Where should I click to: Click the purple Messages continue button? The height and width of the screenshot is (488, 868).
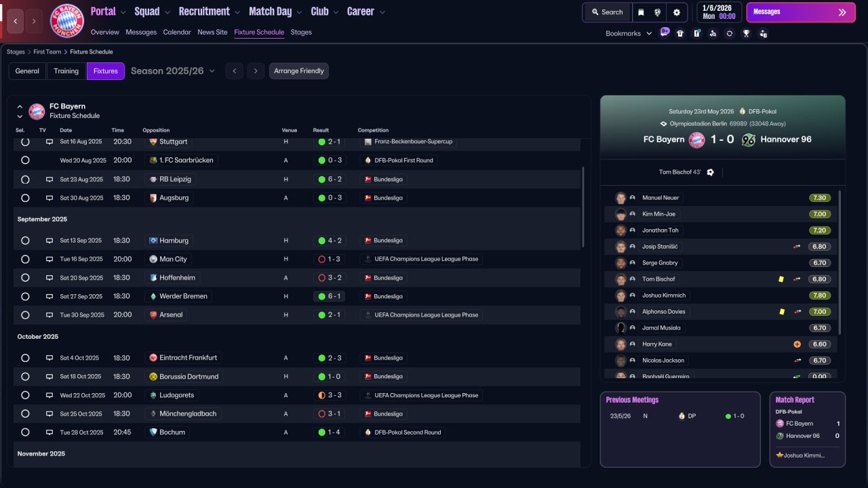pyautogui.click(x=801, y=12)
